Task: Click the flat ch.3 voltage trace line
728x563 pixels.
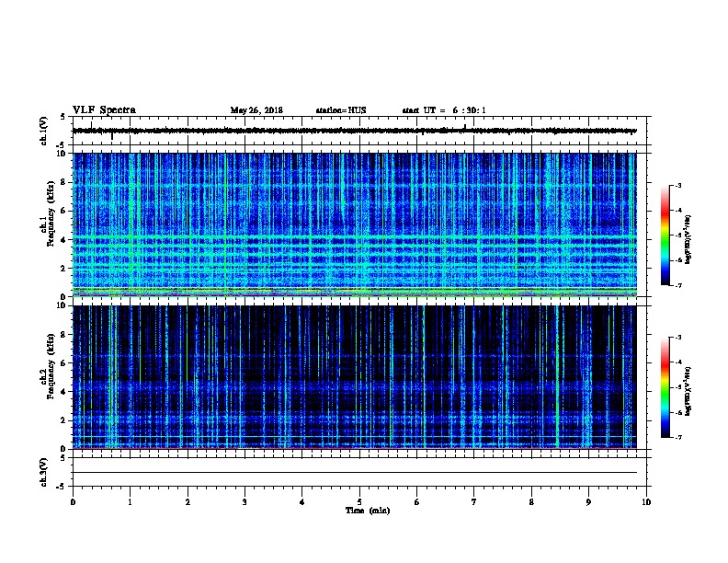Action: point(354,473)
